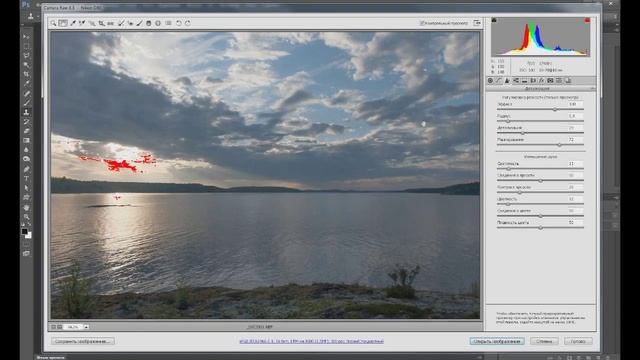Select Photoshop Brush tool in left toolbar

click(27, 102)
